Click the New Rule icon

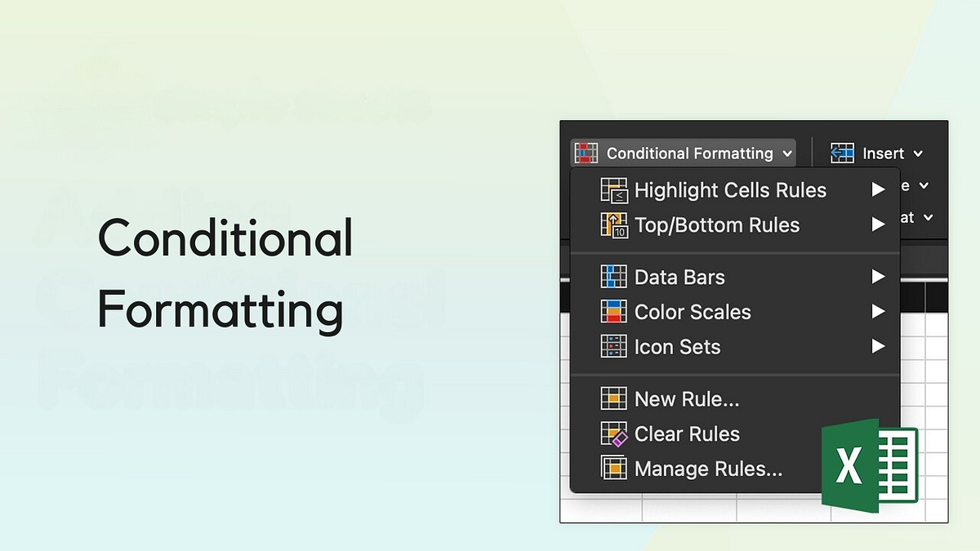click(x=615, y=398)
